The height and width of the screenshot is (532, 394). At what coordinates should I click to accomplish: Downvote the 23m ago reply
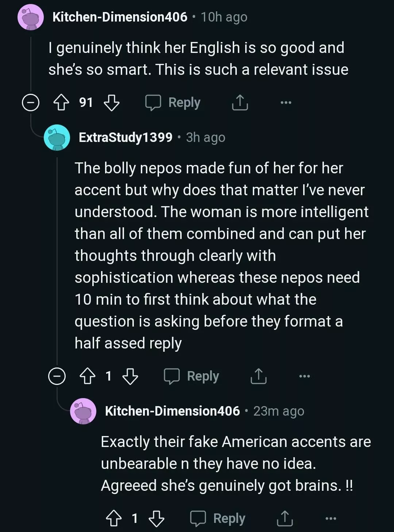point(157,518)
